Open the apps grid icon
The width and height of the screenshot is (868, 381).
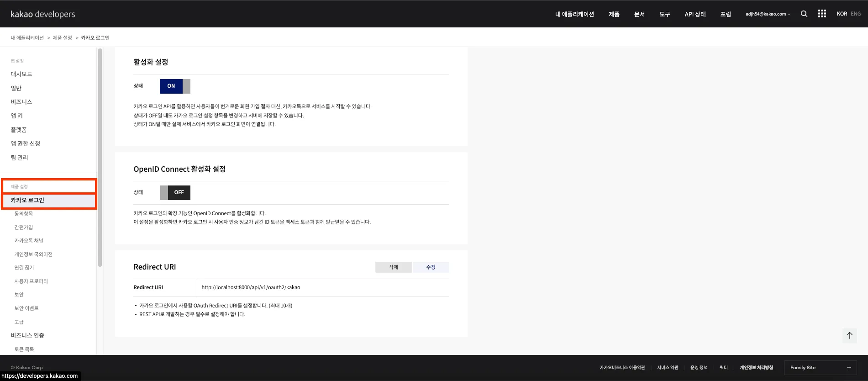(x=822, y=14)
